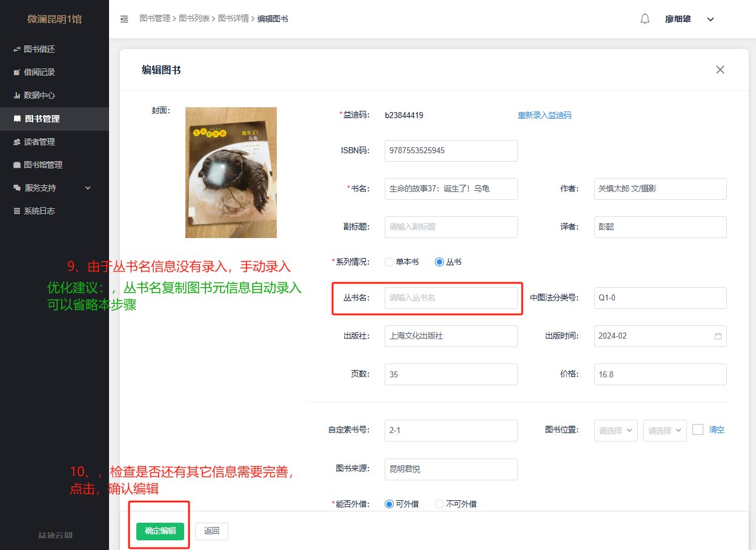Click the 丛书名 input field
Image resolution: width=756 pixels, height=550 pixels.
[x=451, y=297]
